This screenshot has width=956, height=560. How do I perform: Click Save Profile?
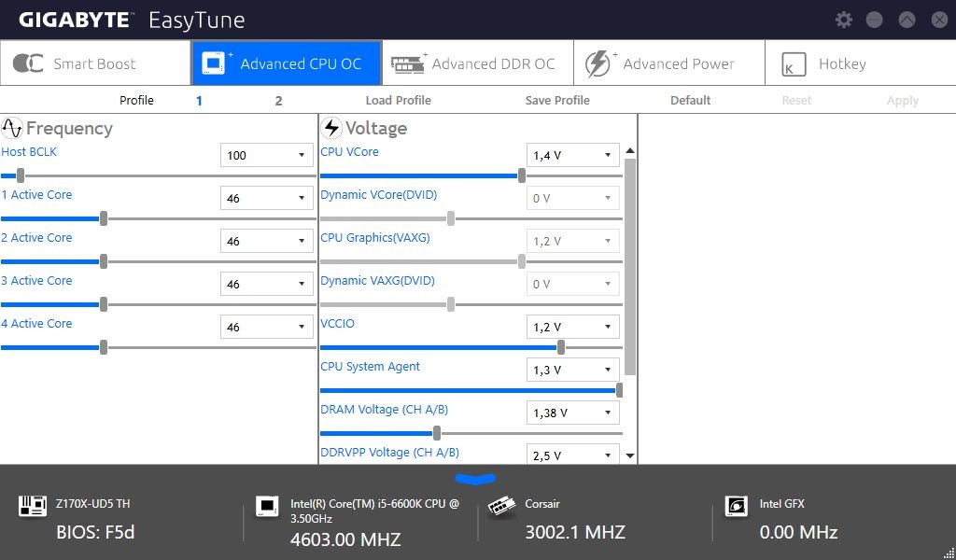557,101
